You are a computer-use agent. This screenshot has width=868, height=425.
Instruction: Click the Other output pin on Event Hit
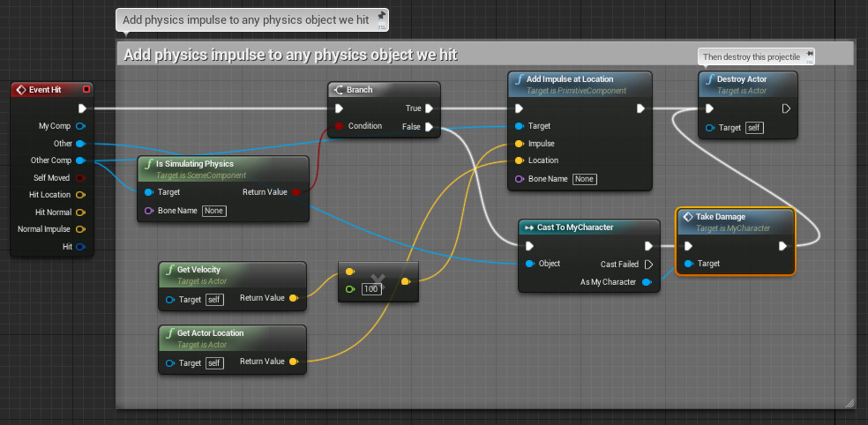[x=80, y=144]
